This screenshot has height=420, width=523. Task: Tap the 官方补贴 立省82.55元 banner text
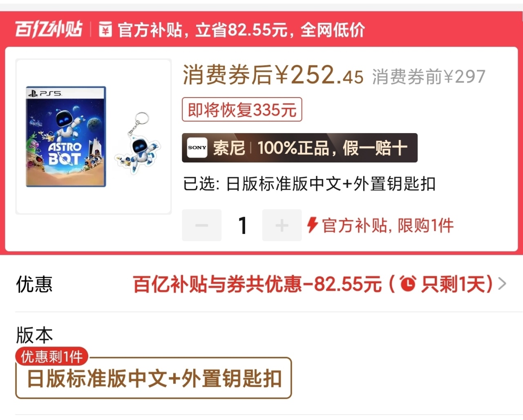pos(241,30)
